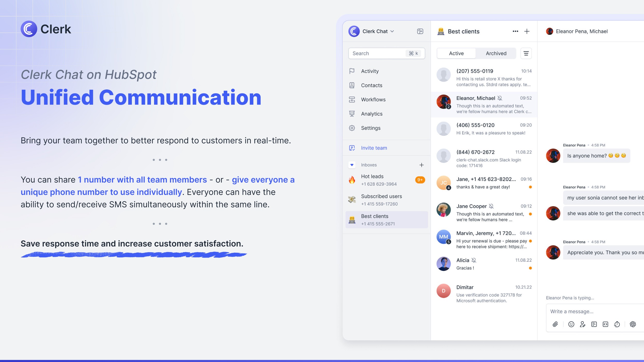This screenshot has height=362, width=644.
Task: Open the emoji picker icon
Action: (x=571, y=324)
